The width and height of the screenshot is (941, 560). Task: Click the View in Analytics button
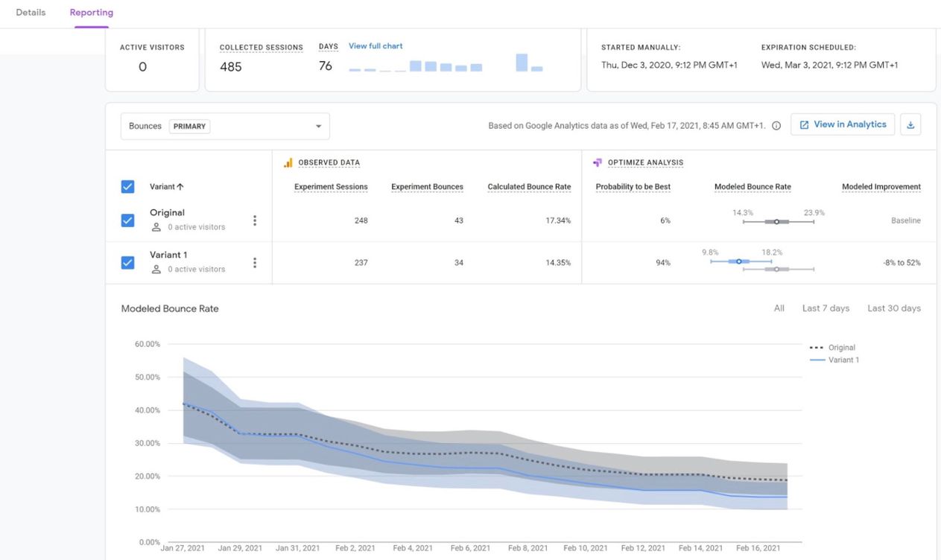pos(843,124)
